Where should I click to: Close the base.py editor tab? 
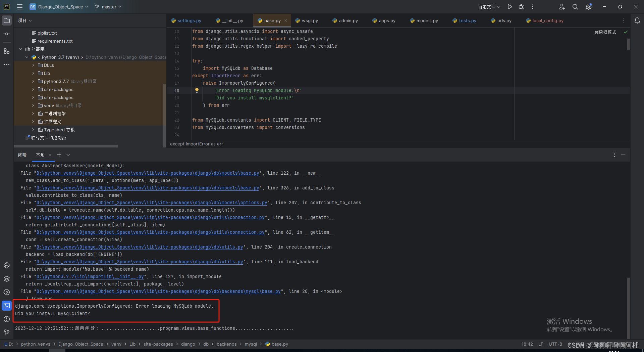[x=286, y=20]
